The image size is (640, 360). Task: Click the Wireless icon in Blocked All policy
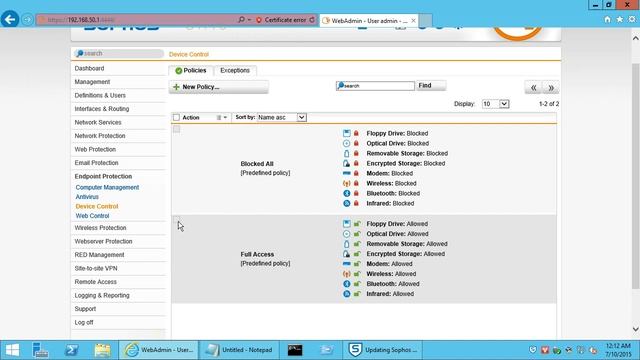[x=347, y=183]
